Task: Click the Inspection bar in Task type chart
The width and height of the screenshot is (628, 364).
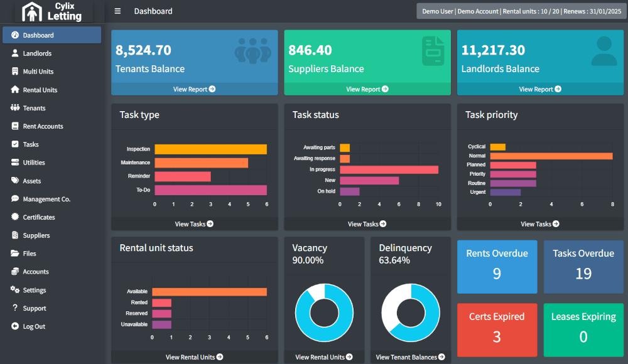Action: click(210, 149)
